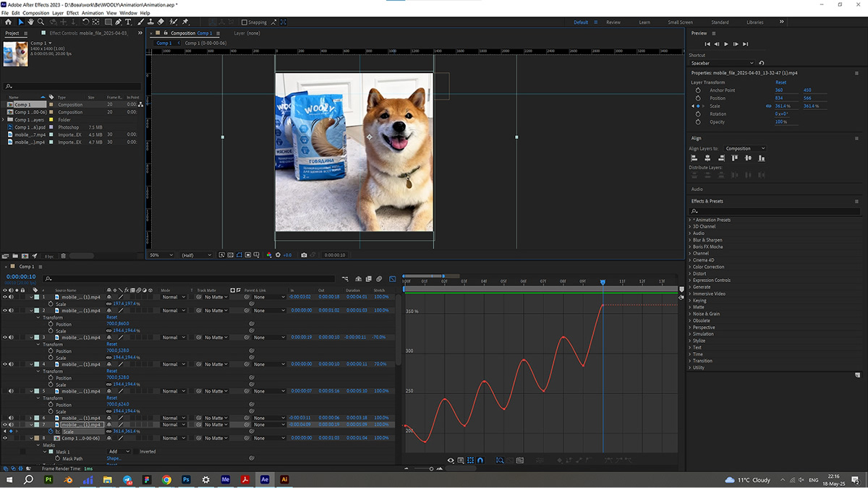Image resolution: width=868 pixels, height=488 pixels.
Task: Switch to the Small Screen workspace
Action: point(679,22)
